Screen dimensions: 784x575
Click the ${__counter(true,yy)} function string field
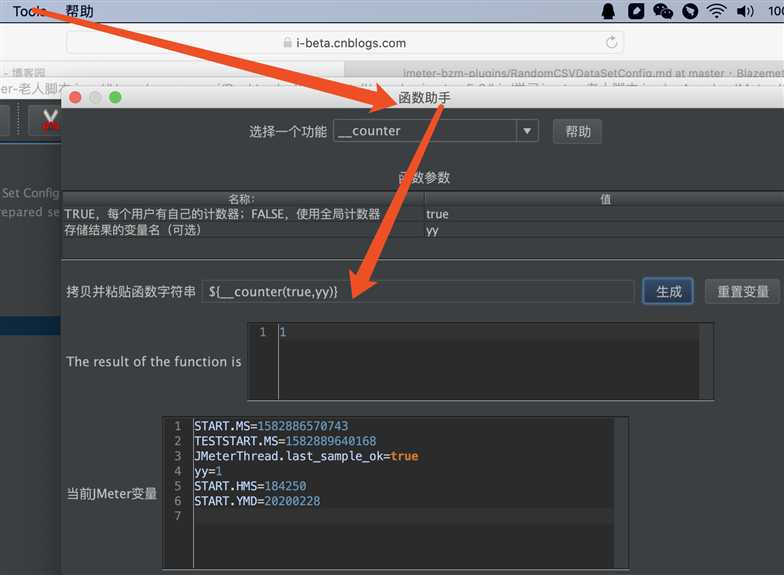(418, 292)
